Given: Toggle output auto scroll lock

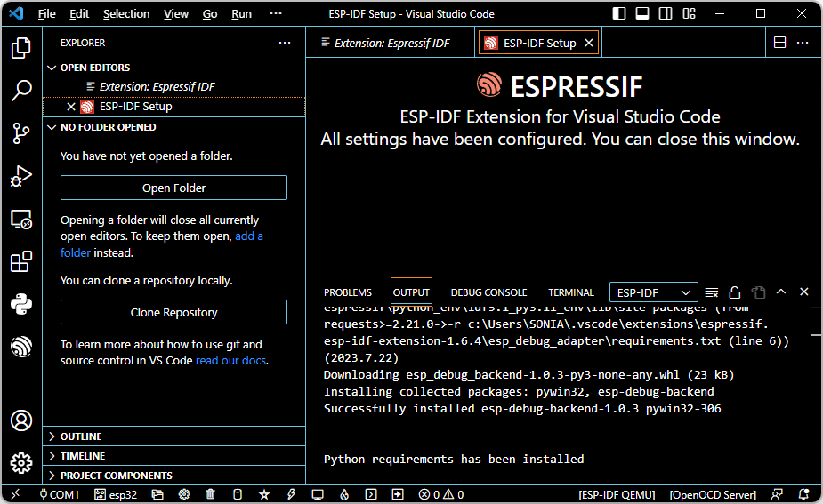Looking at the screenshot, I should [735, 292].
